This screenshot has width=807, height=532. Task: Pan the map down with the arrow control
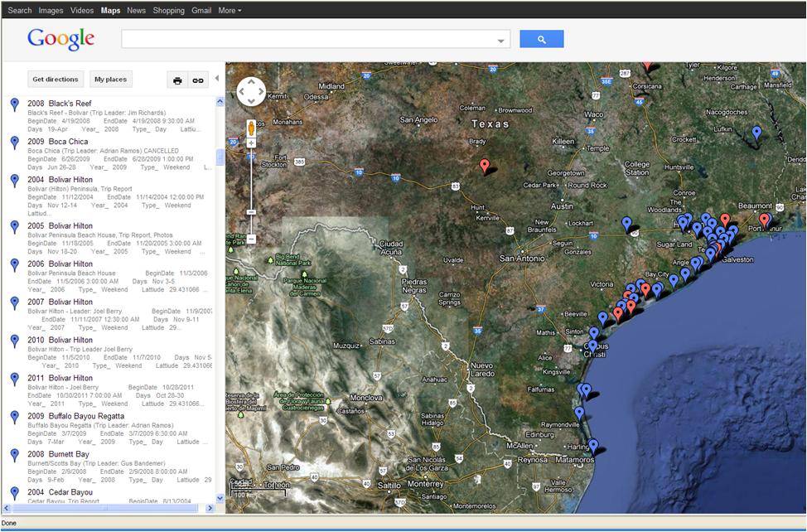pyautogui.click(x=251, y=101)
